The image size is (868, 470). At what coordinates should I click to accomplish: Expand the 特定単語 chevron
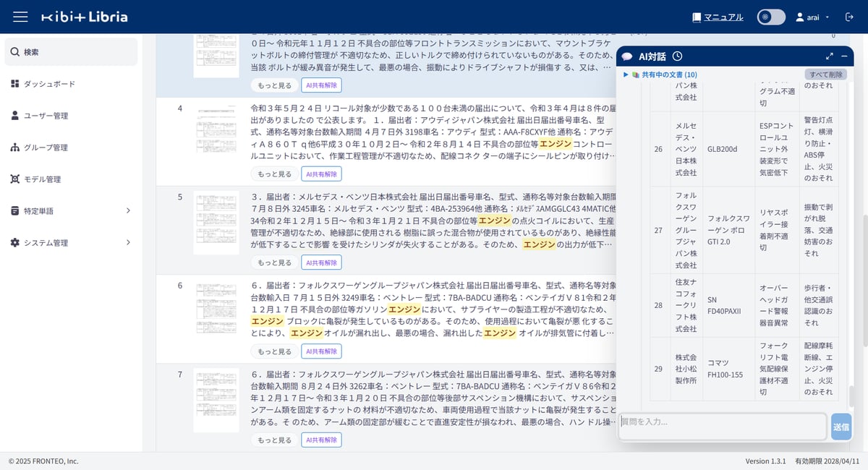point(128,211)
